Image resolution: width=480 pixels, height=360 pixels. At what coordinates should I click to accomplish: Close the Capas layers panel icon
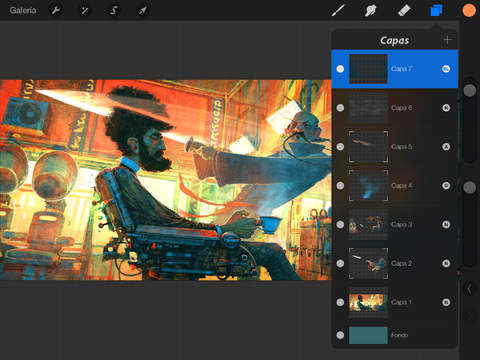(x=436, y=11)
